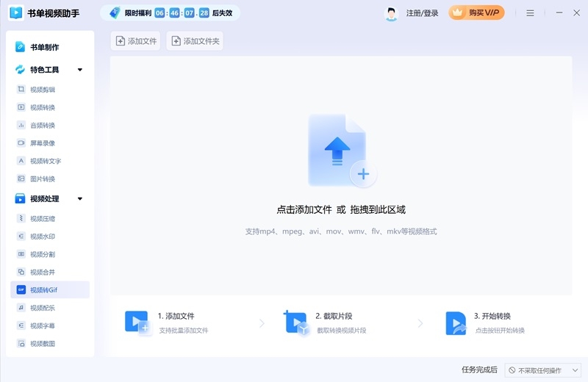Open 不采取任何操作 dropdown
Image resolution: width=588 pixels, height=382 pixels.
point(542,370)
